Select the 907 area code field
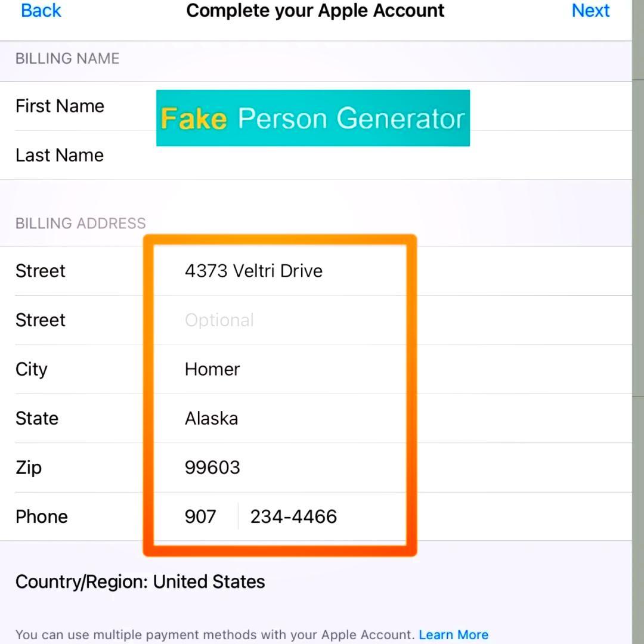644x644 pixels. click(x=200, y=516)
